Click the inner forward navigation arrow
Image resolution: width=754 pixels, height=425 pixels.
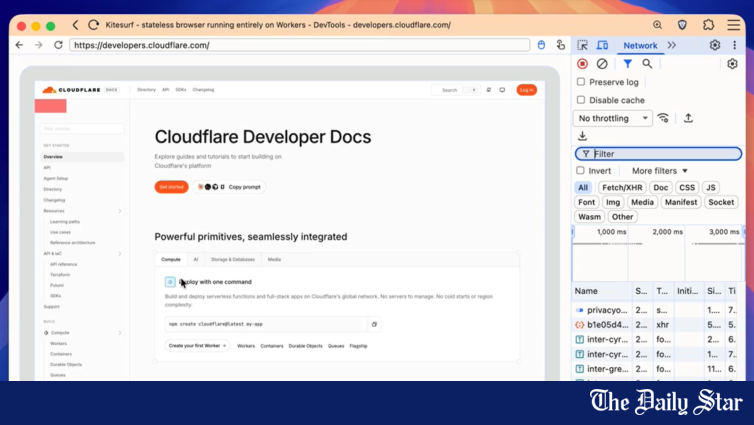click(38, 45)
